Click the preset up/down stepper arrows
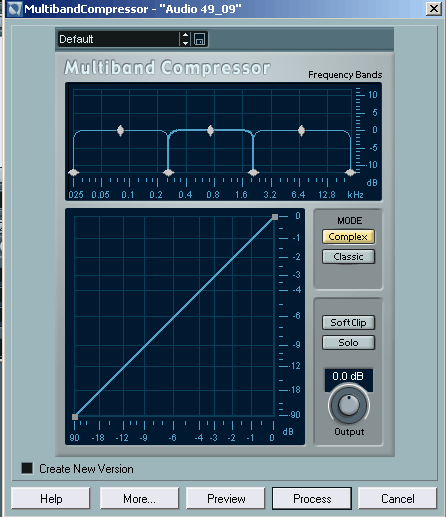This screenshot has height=517, width=446. click(186, 39)
